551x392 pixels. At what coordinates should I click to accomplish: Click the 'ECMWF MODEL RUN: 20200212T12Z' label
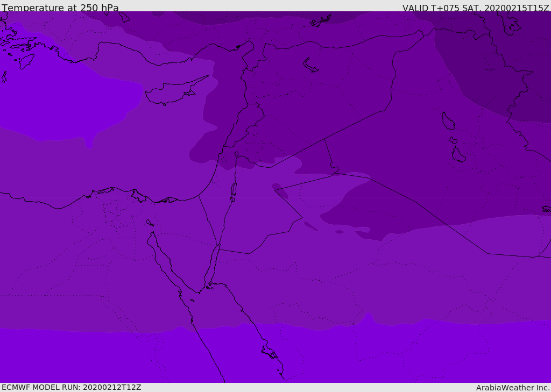pyautogui.click(x=72, y=387)
